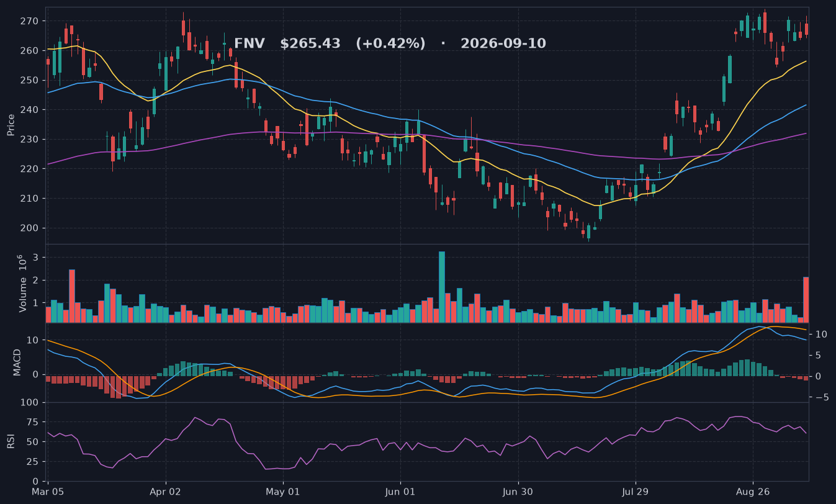Screen dimensions: 836x504
Task: Click the 250 price tick label
Action: pyautogui.click(x=30, y=80)
